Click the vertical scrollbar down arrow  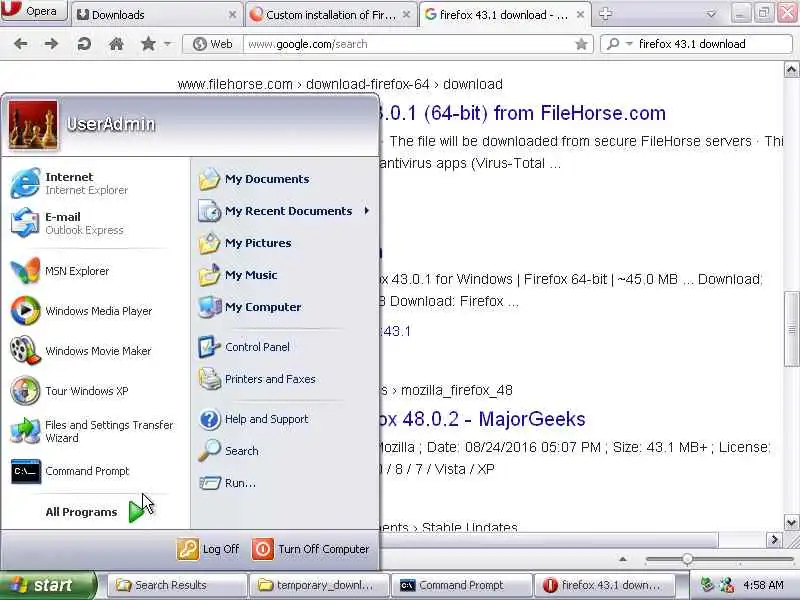[791, 522]
